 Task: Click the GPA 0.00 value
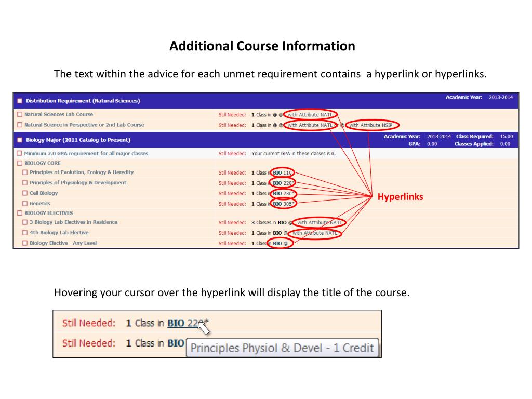coord(432,144)
